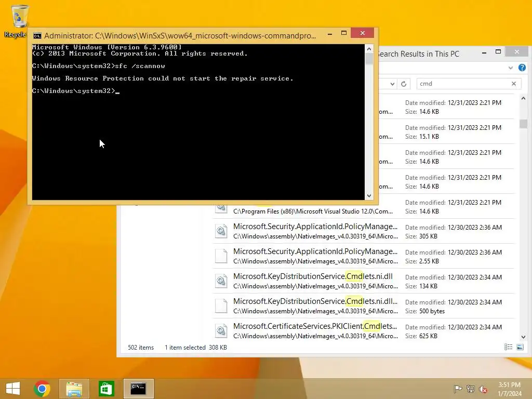Open the Command Prompt window system menu icon
This screenshot has width=532, height=399.
(37, 36)
